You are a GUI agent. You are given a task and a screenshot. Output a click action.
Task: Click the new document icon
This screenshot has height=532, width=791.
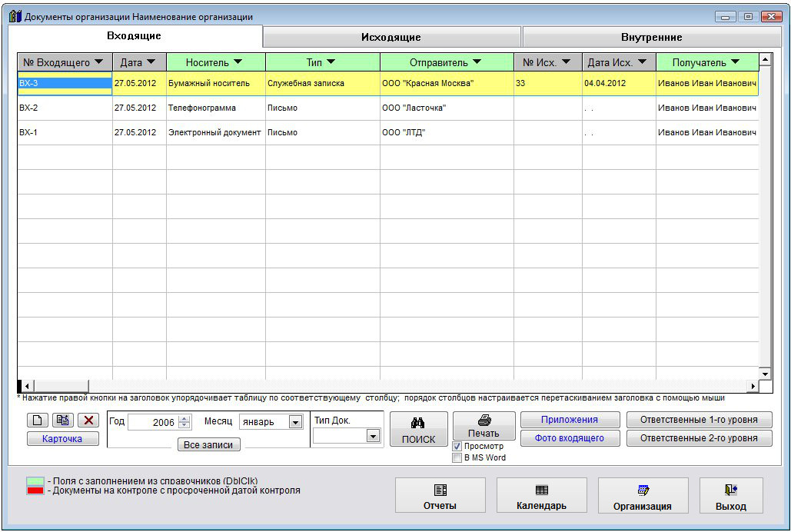pyautogui.click(x=38, y=420)
